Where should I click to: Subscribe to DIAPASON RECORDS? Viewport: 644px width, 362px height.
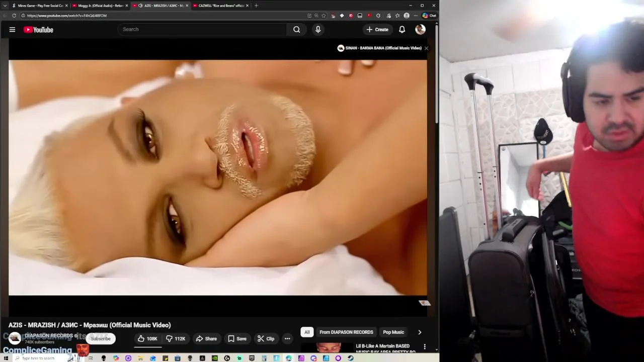tap(101, 339)
